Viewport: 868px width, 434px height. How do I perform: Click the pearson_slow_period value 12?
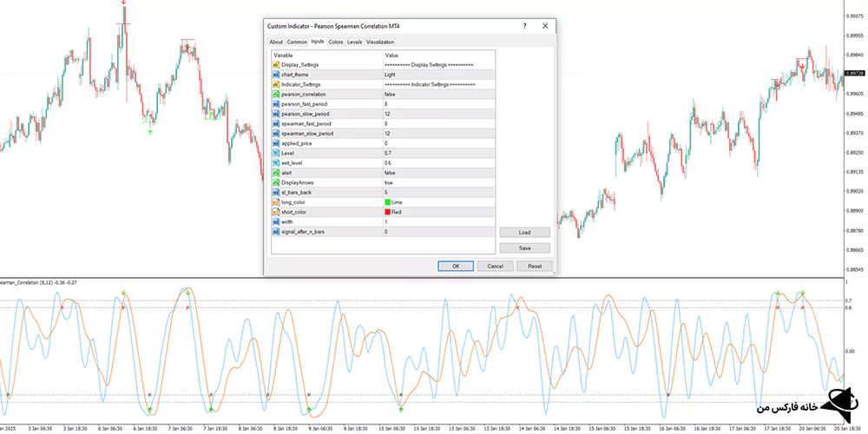(387, 114)
